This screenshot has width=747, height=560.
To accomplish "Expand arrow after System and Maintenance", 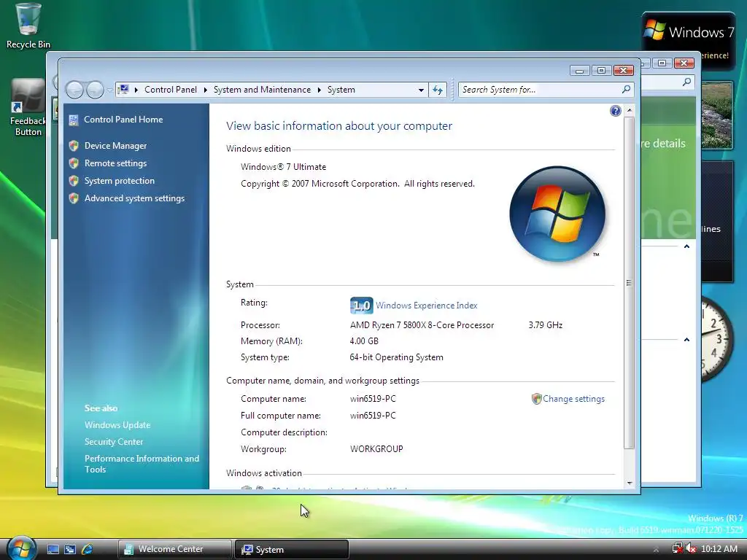I will (320, 90).
